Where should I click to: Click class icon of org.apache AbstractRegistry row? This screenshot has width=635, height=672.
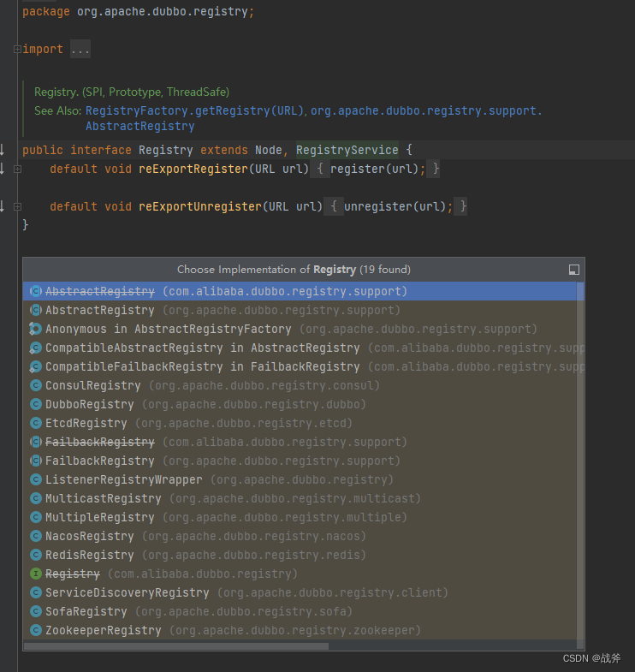(36, 310)
